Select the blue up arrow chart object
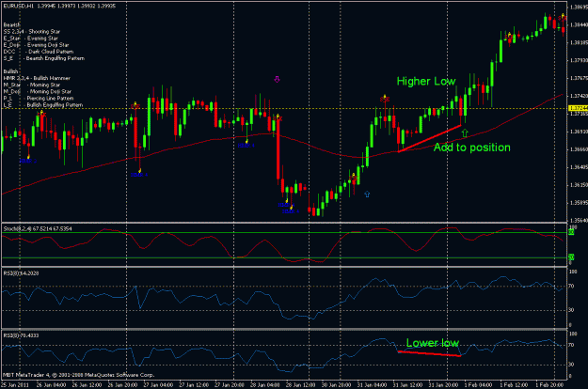The width and height of the screenshot is (588, 389). [x=367, y=194]
